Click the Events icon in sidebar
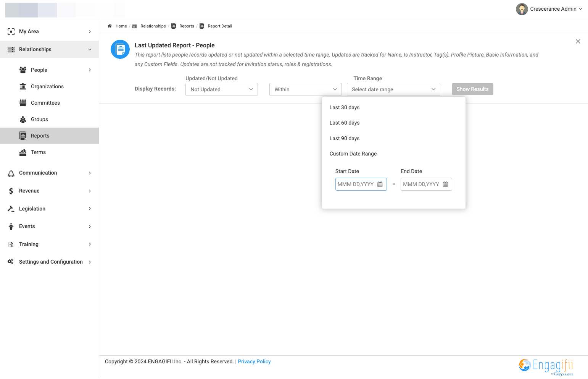588x379 pixels. 11,227
